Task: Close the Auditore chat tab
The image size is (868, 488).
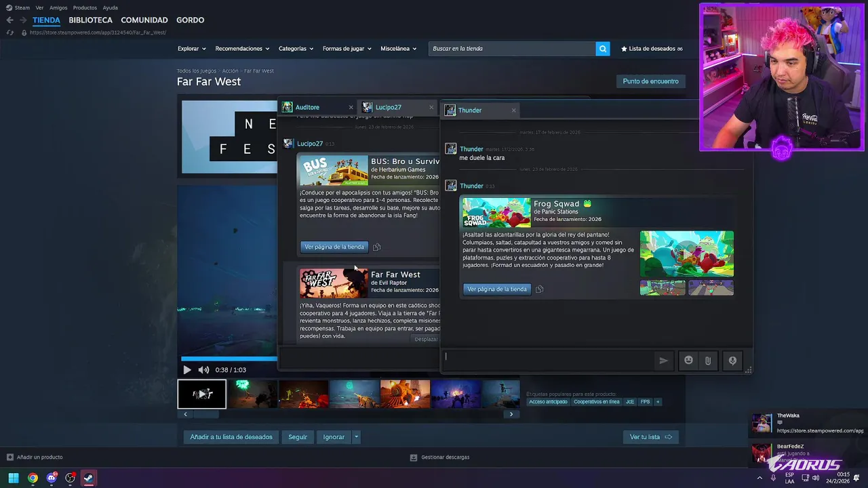Action: coord(351,107)
